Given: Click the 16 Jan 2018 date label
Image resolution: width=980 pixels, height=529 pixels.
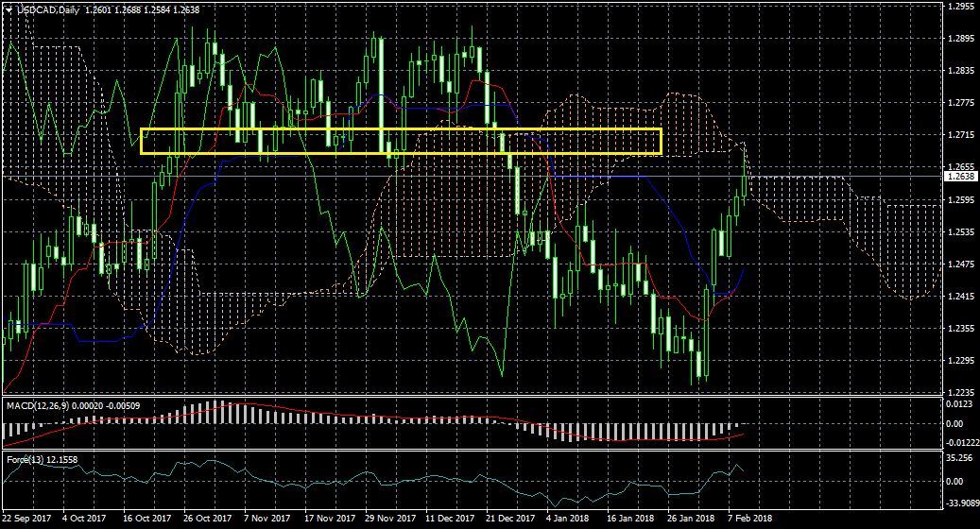Looking at the screenshot, I should pyautogui.click(x=630, y=519).
